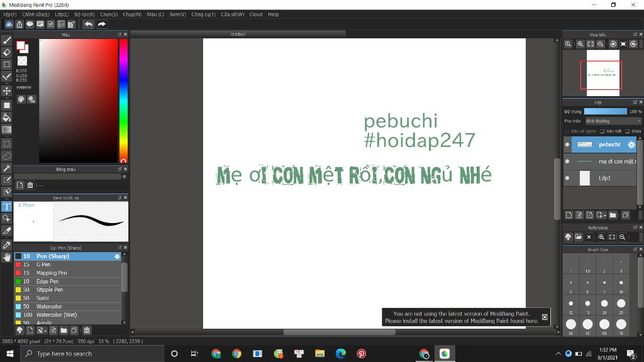Click the transparent color swatch

(x=22, y=61)
